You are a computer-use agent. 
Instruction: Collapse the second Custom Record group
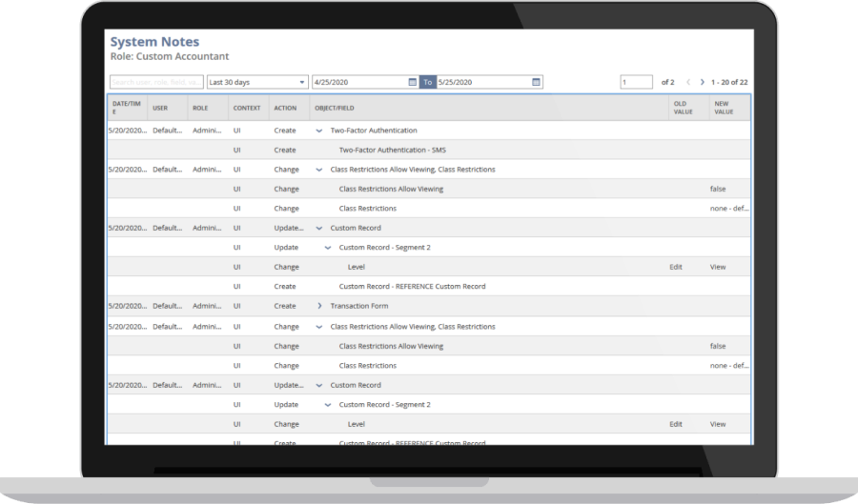tap(319, 385)
